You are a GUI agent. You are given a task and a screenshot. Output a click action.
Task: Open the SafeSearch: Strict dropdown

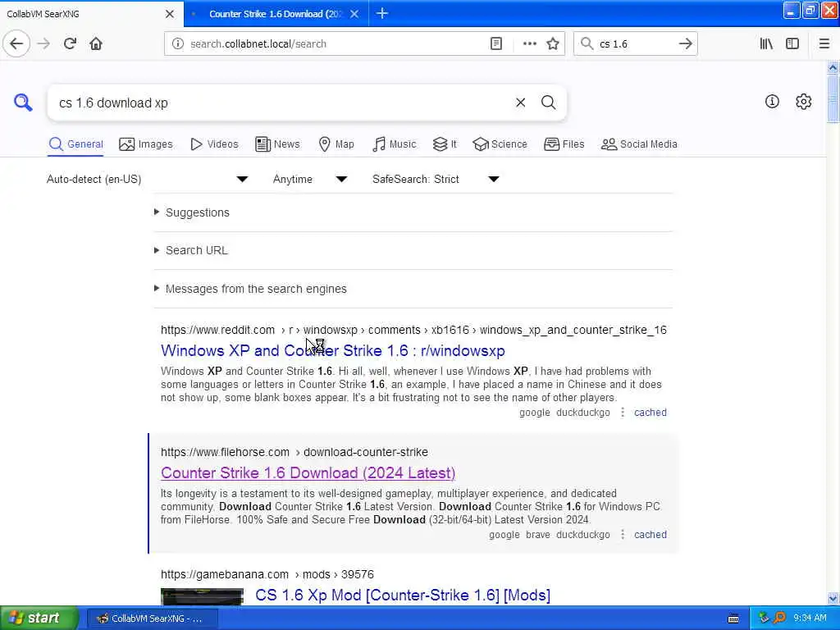point(436,179)
